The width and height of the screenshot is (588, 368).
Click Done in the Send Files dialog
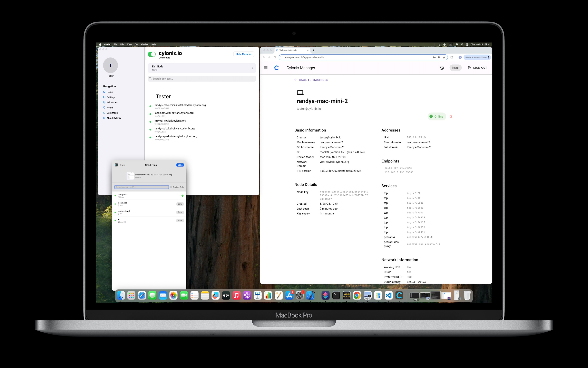(180, 165)
